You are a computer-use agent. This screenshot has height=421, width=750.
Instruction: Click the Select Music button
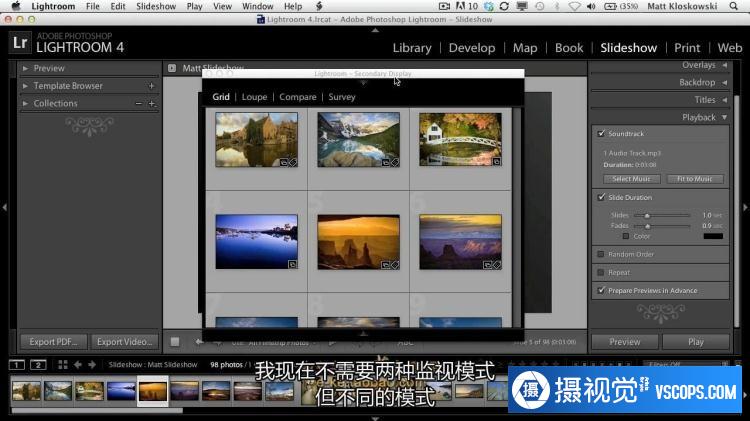(631, 179)
